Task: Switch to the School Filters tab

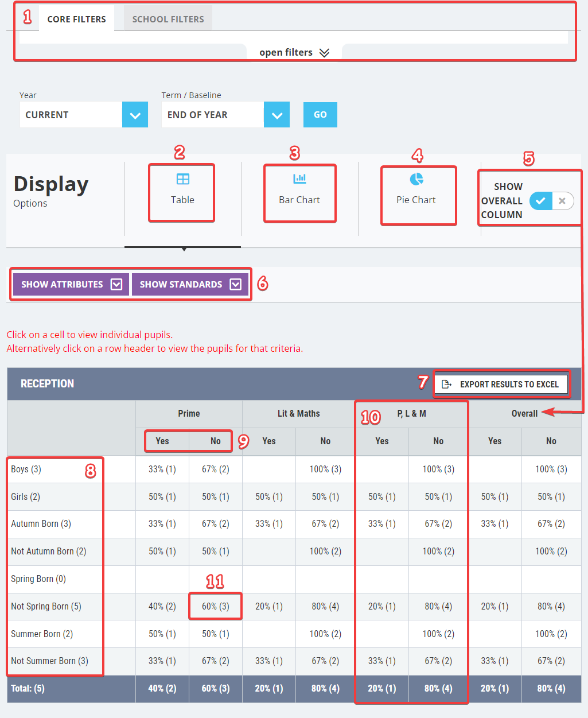Action: 168,19
